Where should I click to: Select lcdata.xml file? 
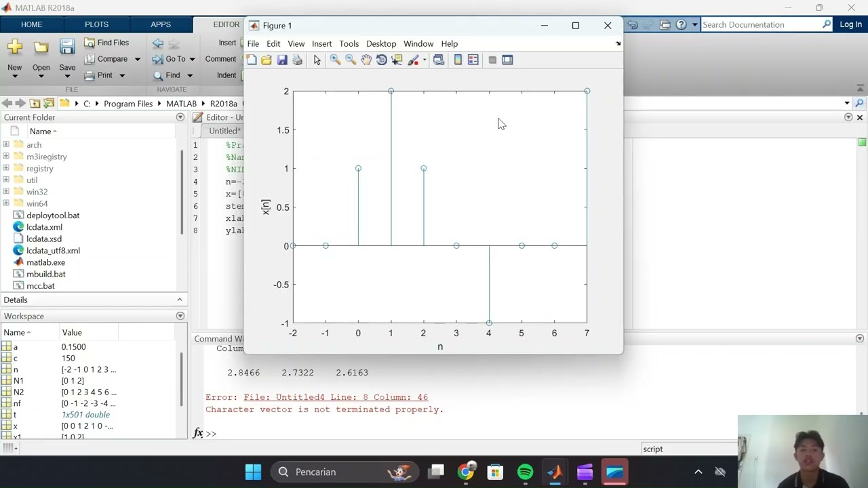[x=44, y=227]
